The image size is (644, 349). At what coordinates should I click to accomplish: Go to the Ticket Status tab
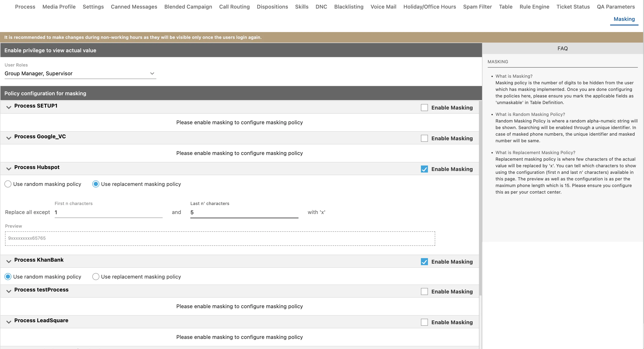click(573, 7)
